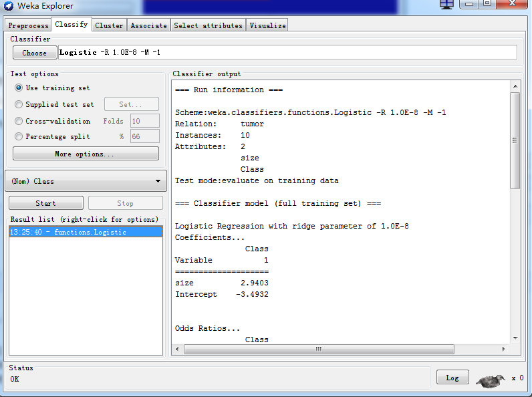Click the Choose classifier button
This screenshot has height=397, width=532.
tap(35, 53)
